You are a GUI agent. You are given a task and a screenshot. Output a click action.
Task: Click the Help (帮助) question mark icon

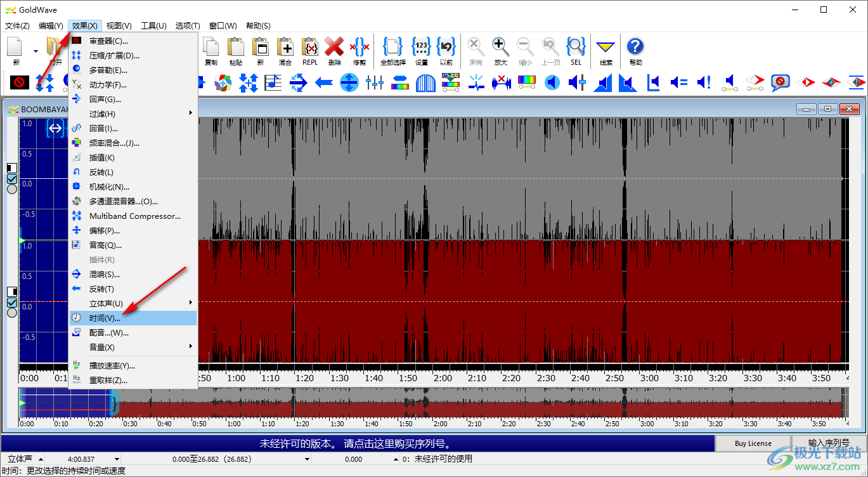635,51
